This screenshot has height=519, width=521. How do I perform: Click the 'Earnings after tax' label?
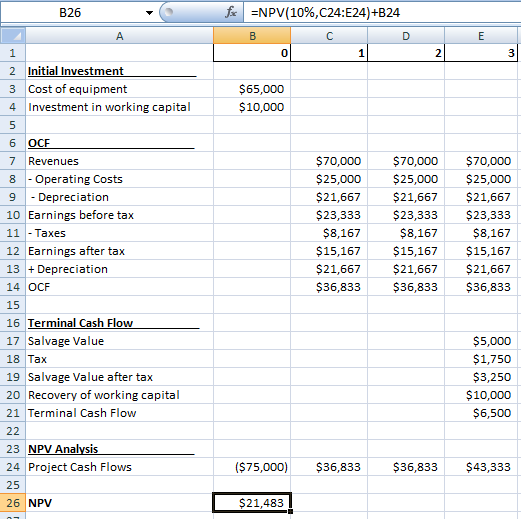(x=76, y=251)
